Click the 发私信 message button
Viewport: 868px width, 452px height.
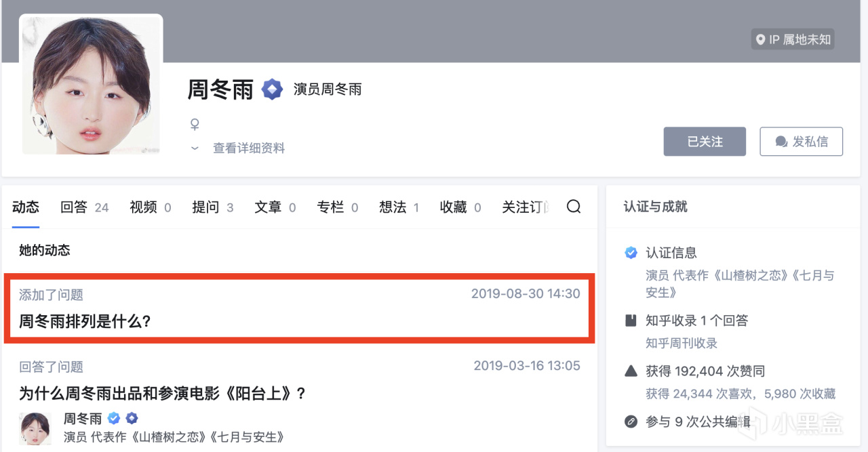(x=801, y=142)
